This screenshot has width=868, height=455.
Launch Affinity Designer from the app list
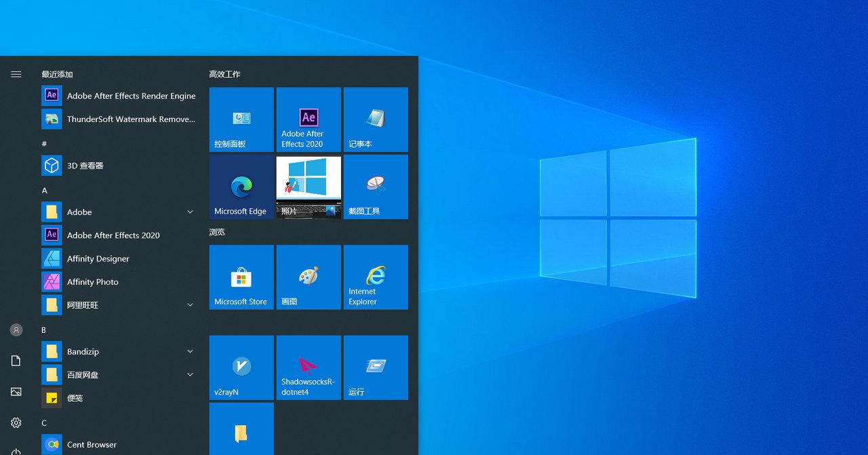[119, 258]
